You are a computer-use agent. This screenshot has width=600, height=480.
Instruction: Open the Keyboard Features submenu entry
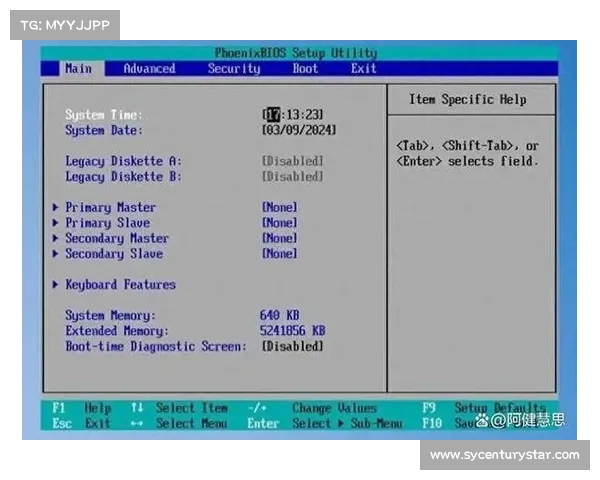tap(121, 284)
